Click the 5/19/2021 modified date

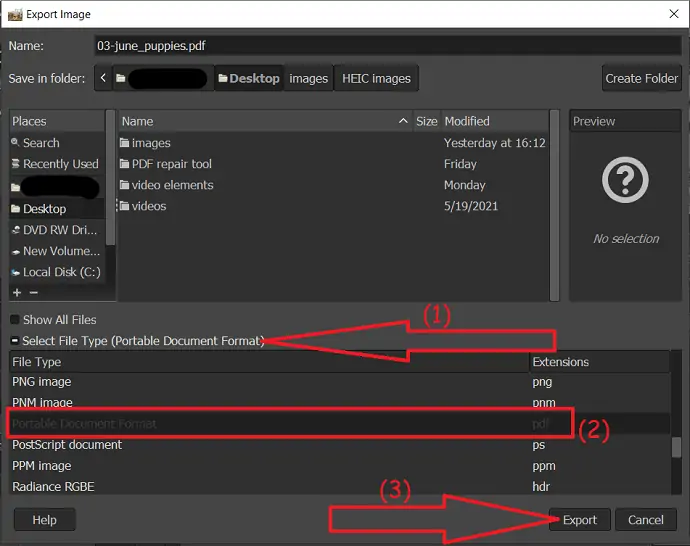click(471, 206)
